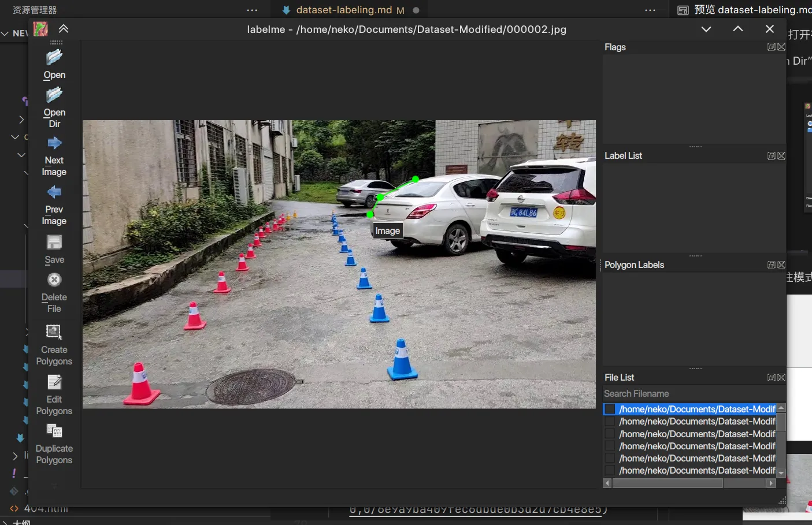This screenshot has width=812, height=525.
Task: Click the Save disk icon
Action: (54, 243)
